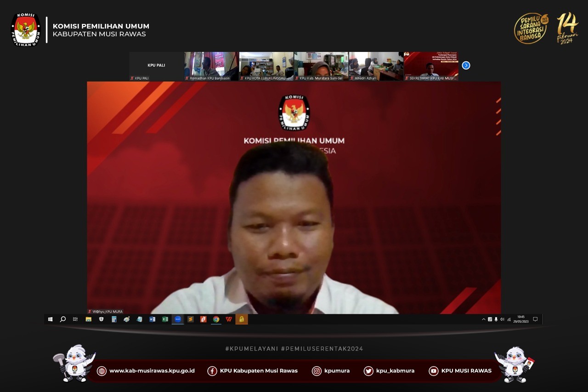Image resolution: width=588 pixels, height=392 pixels.
Task: Show next participants with blue arrow
Action: 466,65
